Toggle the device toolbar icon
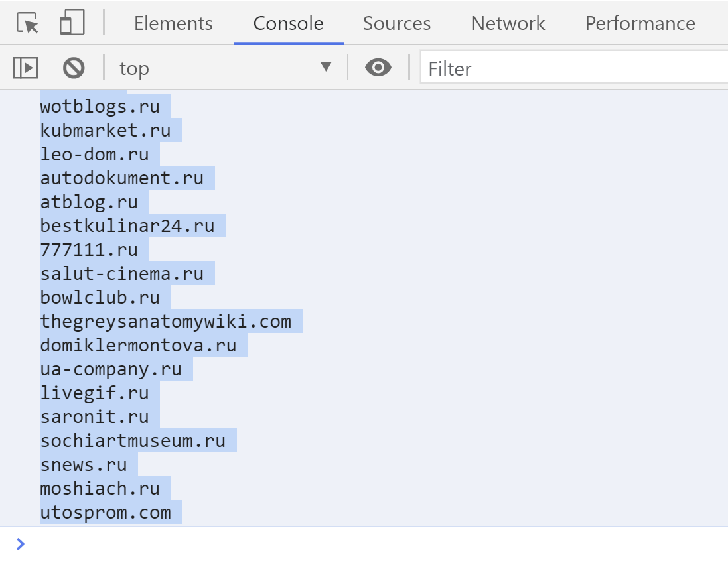 pos(72,23)
